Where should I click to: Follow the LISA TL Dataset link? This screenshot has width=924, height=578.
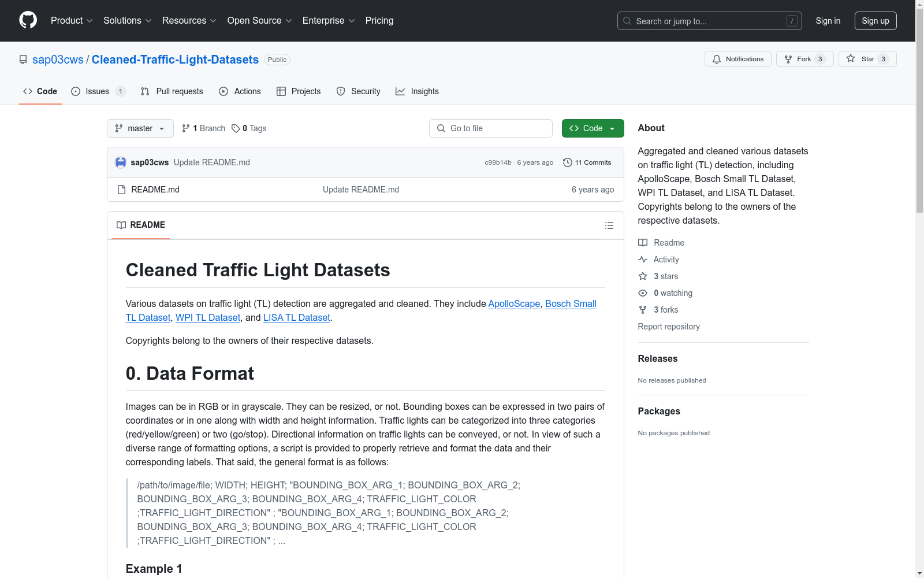tap(297, 317)
